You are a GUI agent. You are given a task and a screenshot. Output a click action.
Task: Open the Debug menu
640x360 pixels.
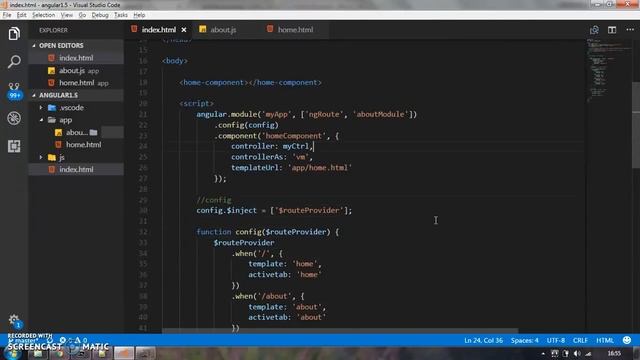pos(100,15)
